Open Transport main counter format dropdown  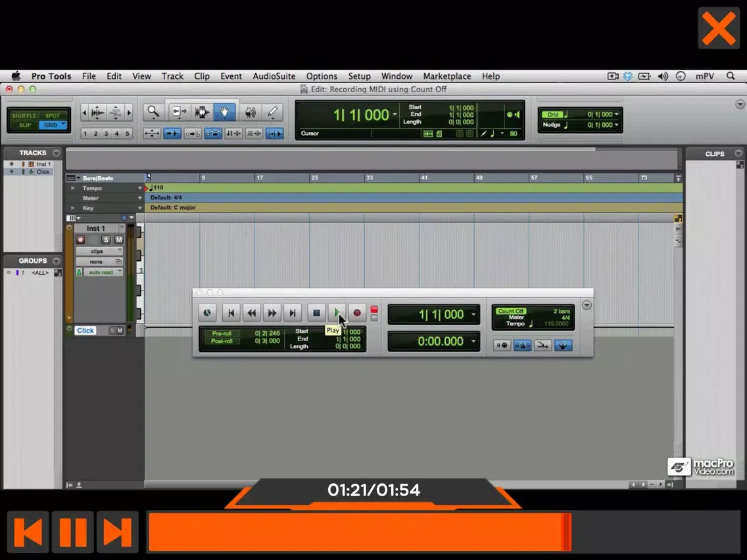pyautogui.click(x=473, y=314)
